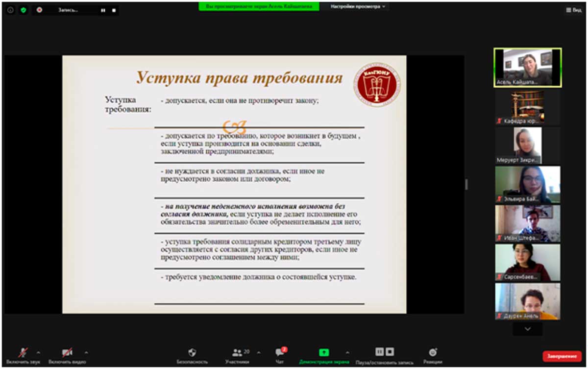588x369 pixels.
Task: Open the Participants (Участники) panel
Action: point(238,352)
